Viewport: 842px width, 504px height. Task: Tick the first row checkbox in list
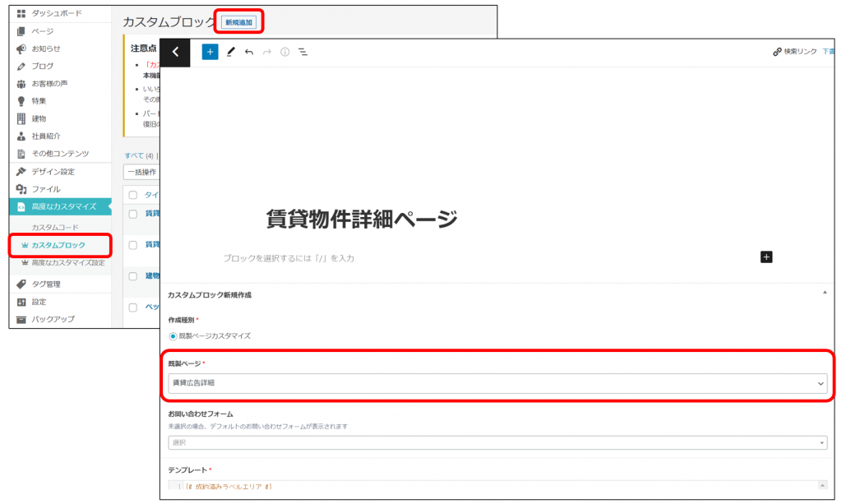coord(132,214)
